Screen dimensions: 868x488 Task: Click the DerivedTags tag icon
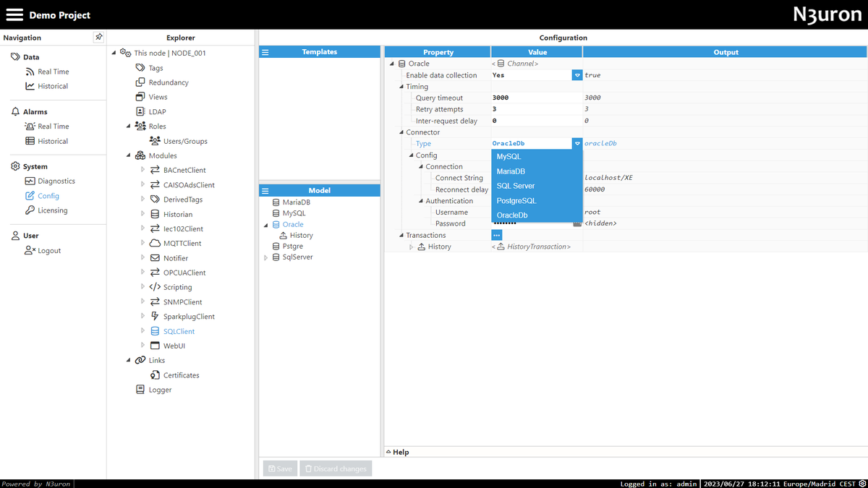point(155,200)
